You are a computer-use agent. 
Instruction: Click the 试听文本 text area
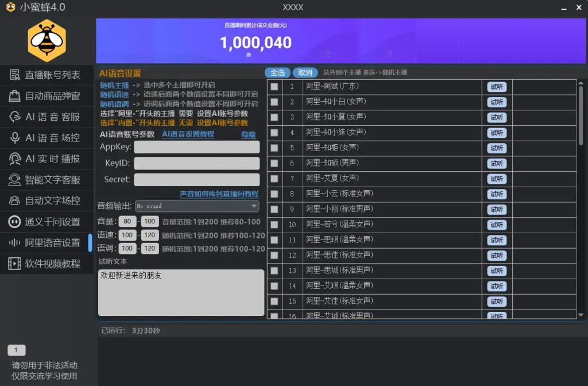click(181, 292)
